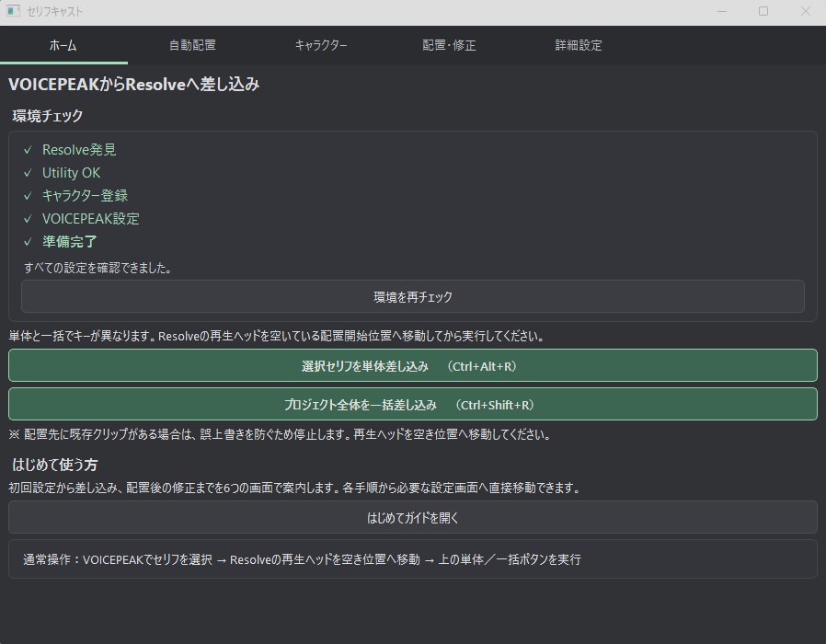Select the VOICEPEAK設定 status text
The height and width of the screenshot is (644, 826).
pos(91,219)
